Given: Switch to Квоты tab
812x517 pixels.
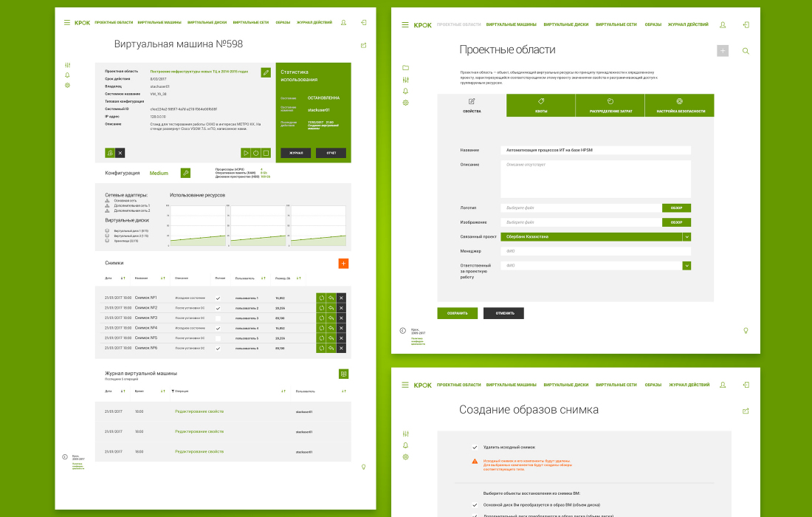Looking at the screenshot, I should tap(540, 105).
